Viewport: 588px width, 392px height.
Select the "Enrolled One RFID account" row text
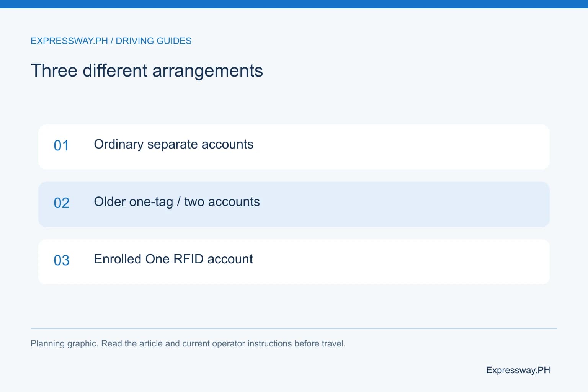point(173,259)
